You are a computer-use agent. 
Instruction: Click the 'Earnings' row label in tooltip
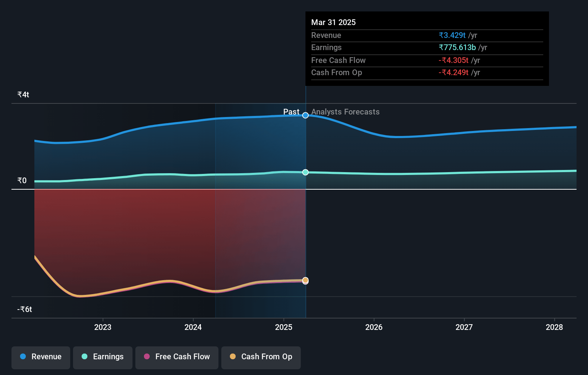pos(326,47)
